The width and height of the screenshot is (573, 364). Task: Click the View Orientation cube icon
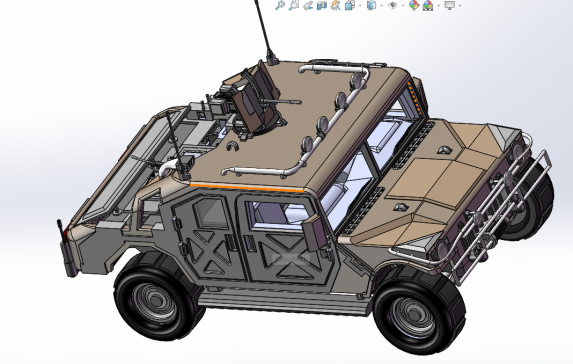tap(350, 5)
